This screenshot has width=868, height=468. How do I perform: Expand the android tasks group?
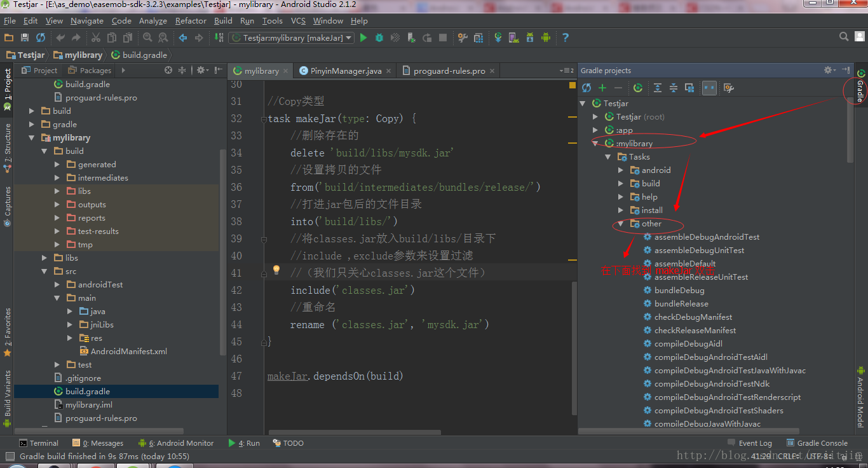tap(621, 170)
